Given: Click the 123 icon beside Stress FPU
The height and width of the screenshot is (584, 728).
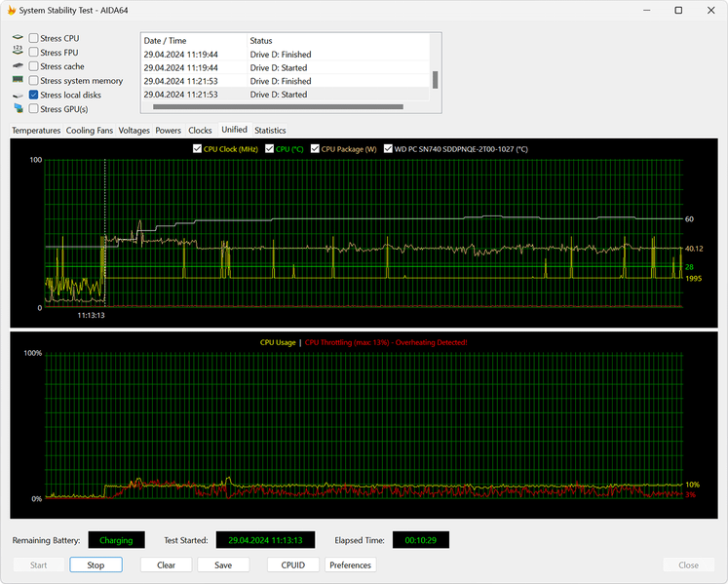Looking at the screenshot, I should 18,52.
